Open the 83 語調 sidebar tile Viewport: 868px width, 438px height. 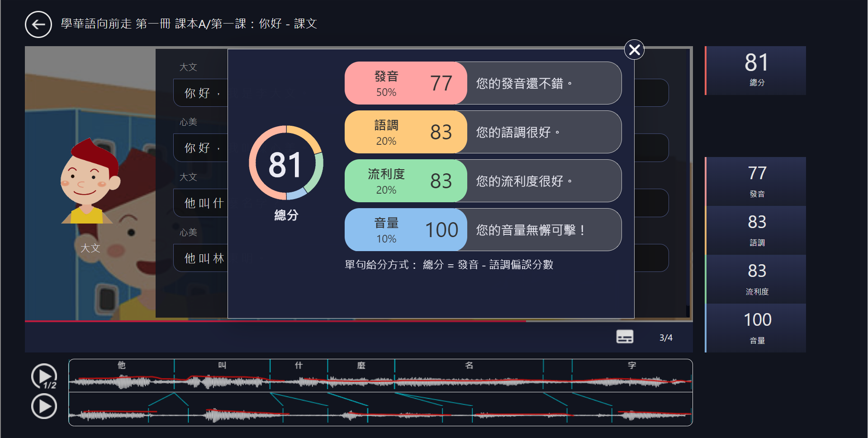click(x=756, y=230)
